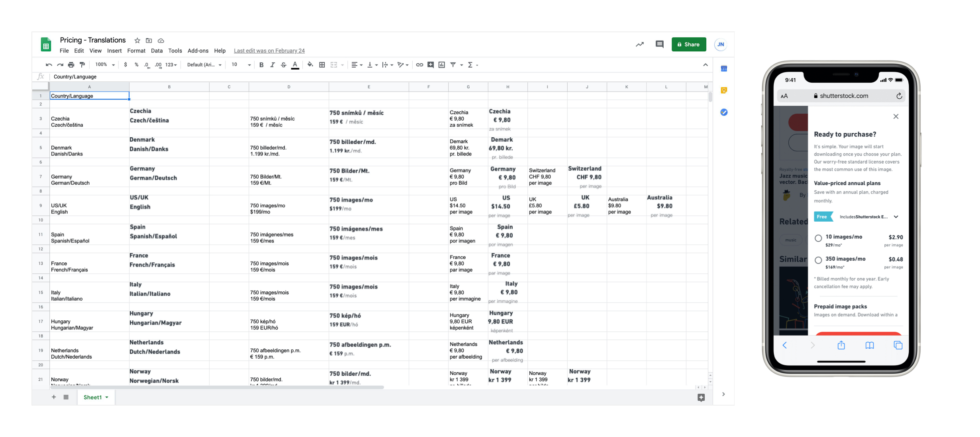This screenshot has width=980, height=437.
Task: Open comment history icon
Action: click(659, 44)
